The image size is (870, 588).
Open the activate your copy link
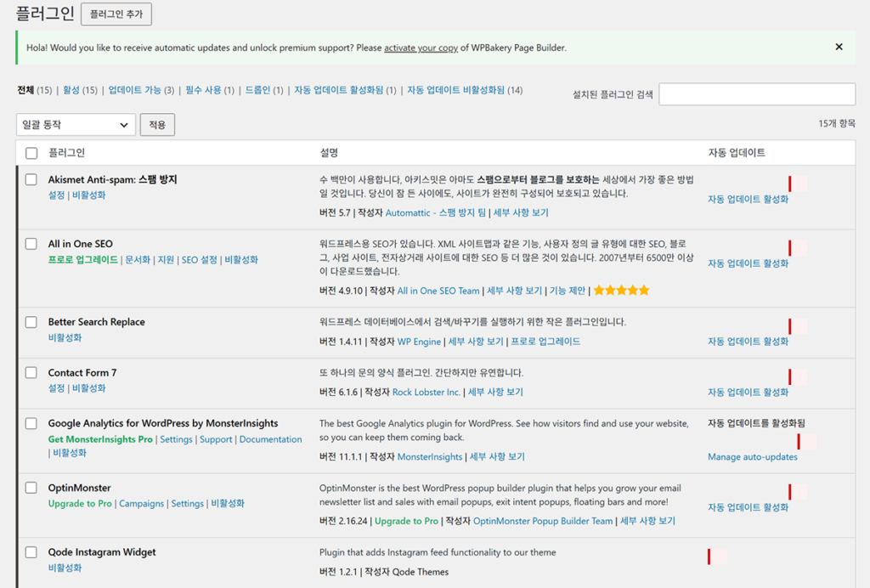click(x=421, y=48)
